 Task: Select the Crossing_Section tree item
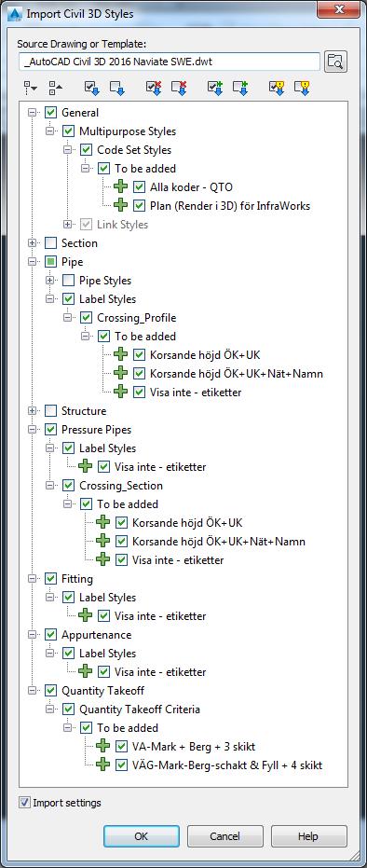pos(121,486)
